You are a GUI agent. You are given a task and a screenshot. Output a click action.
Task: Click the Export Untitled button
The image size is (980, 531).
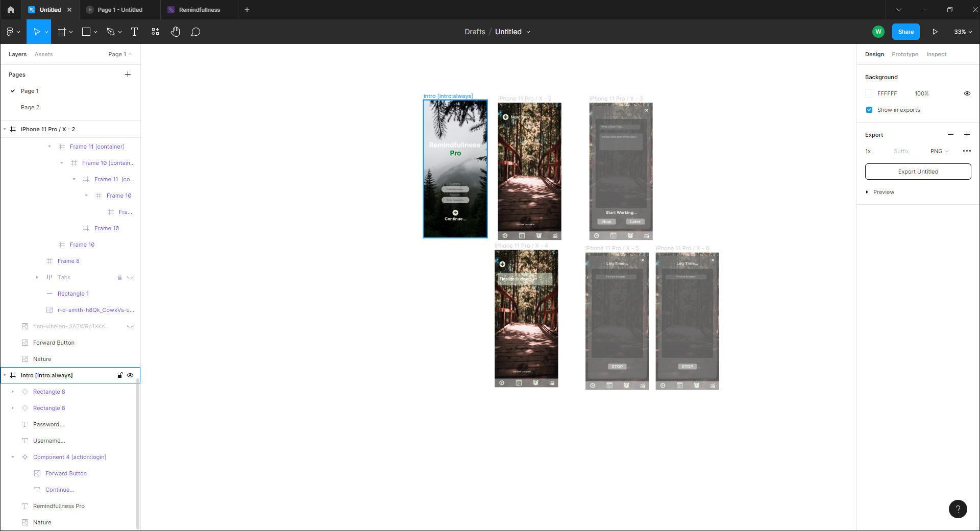918,172
